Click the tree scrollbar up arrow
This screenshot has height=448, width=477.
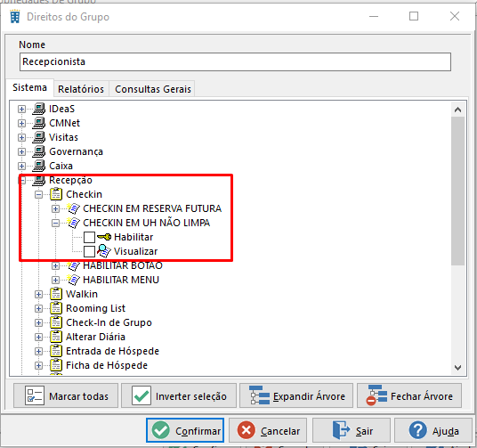click(x=457, y=110)
